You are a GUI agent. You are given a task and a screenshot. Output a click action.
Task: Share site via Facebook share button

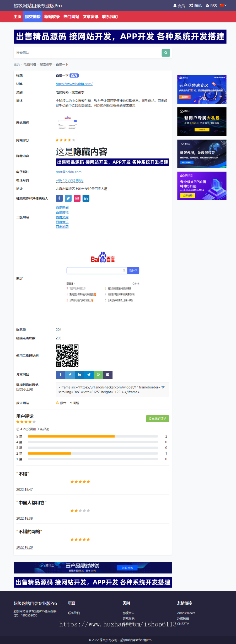pos(61,375)
